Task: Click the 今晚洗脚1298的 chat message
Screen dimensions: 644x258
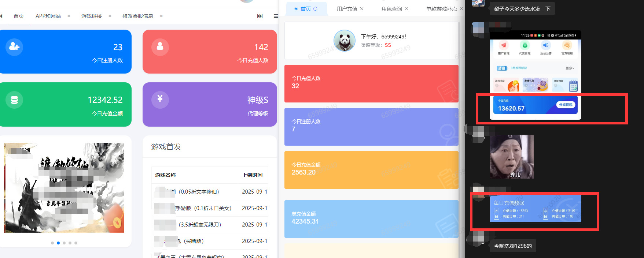Action: [513, 246]
